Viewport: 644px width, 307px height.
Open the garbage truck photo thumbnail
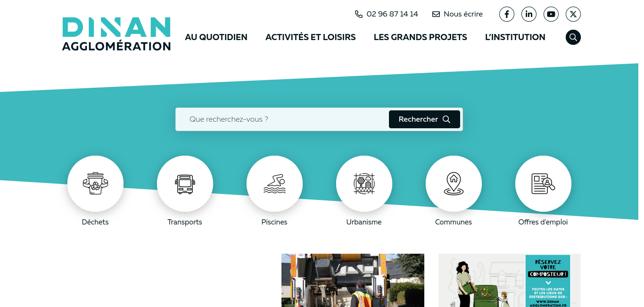[353, 280]
